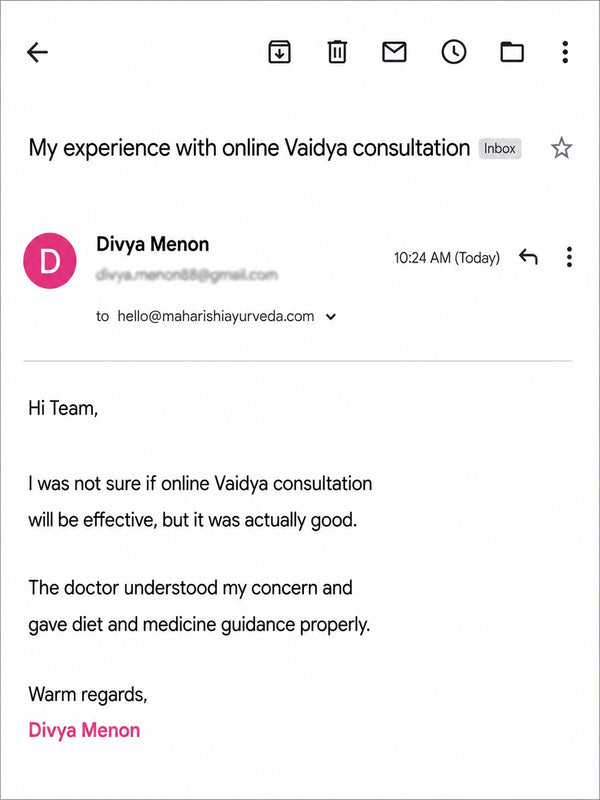This screenshot has width=600, height=800.
Task: Archive this email
Action: [x=280, y=52]
